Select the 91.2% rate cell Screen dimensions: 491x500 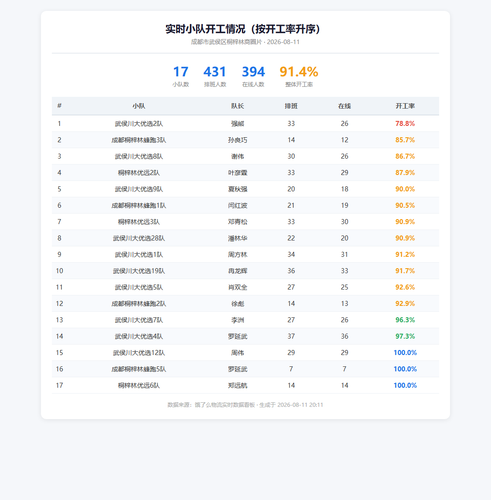[405, 254]
